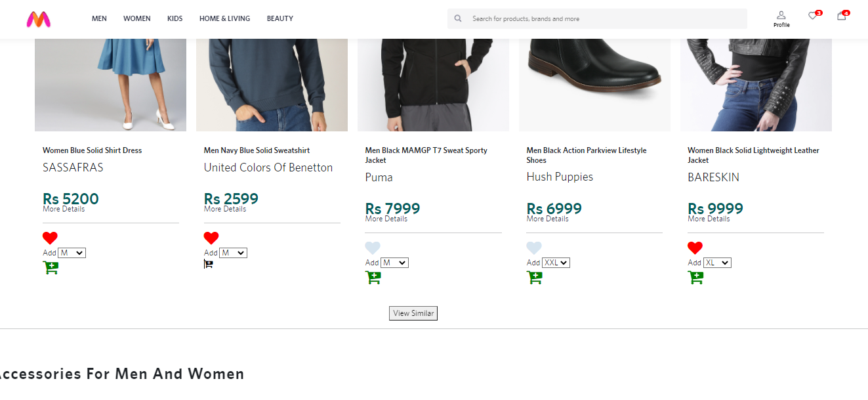Click the View Similar button
The image size is (868, 400).
coord(413,313)
